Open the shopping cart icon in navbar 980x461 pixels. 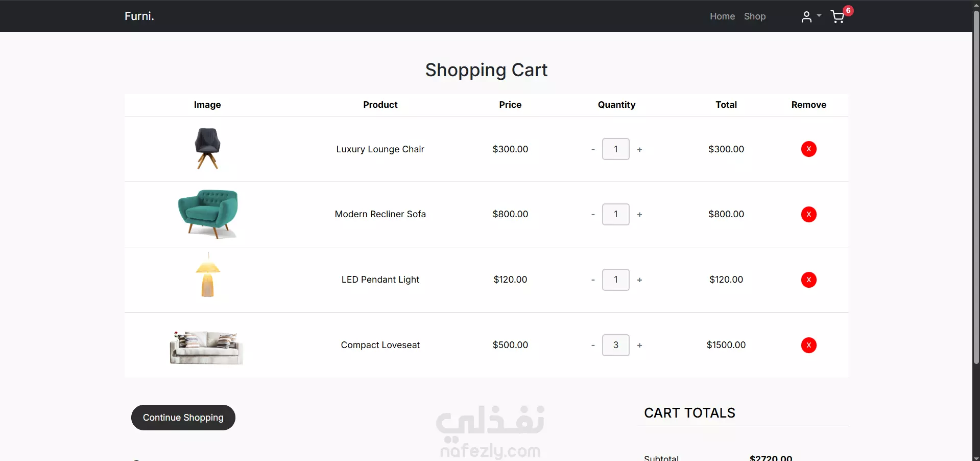838,17
